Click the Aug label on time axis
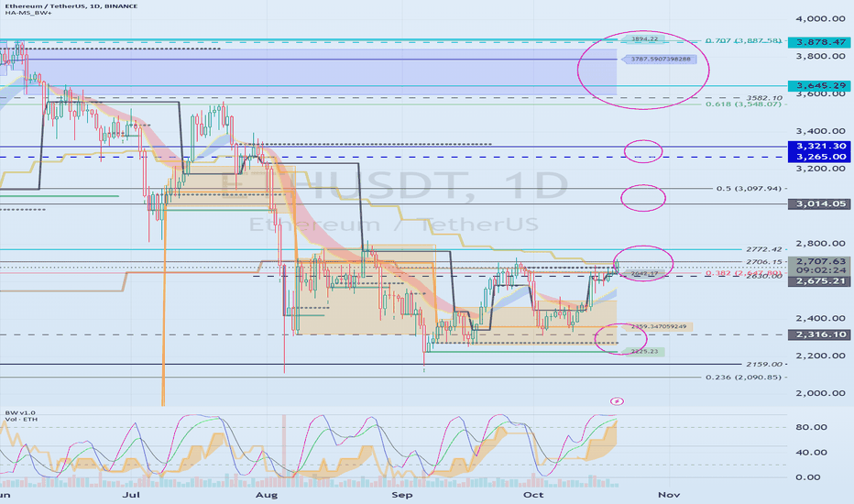Viewport: 854px width, 504px height. pos(267,495)
